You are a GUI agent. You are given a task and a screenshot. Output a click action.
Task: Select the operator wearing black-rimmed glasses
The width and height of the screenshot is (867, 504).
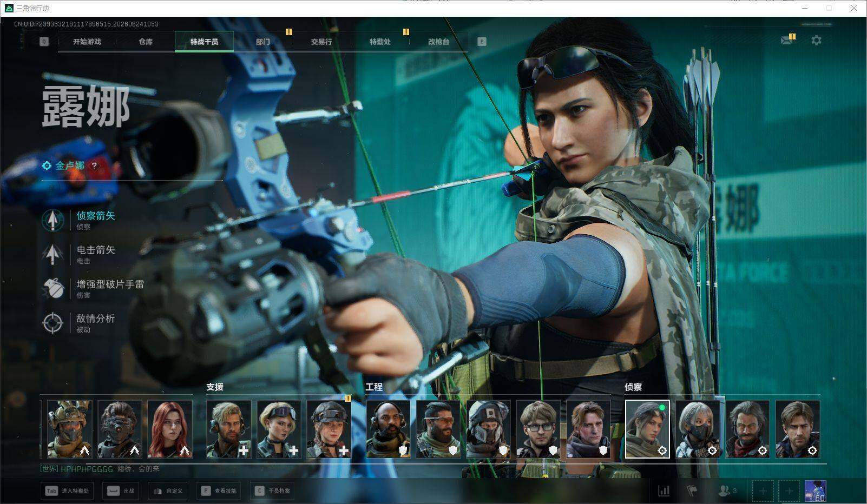tap(538, 429)
